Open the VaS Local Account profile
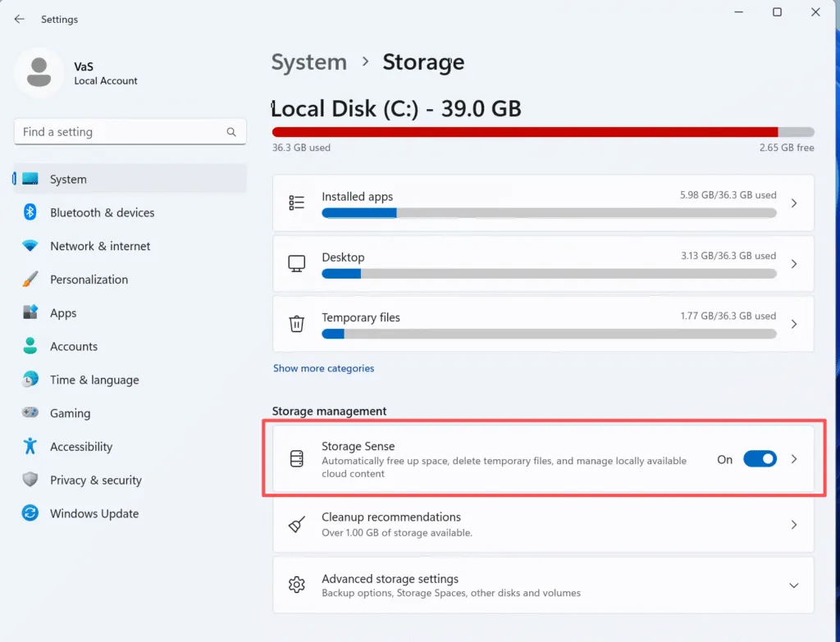The width and height of the screenshot is (840, 642). click(x=78, y=72)
